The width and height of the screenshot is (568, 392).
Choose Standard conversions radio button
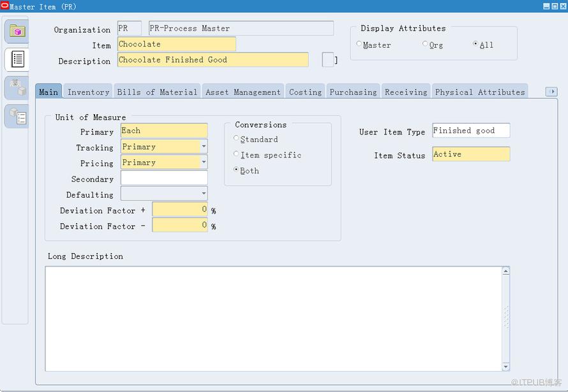(x=236, y=138)
